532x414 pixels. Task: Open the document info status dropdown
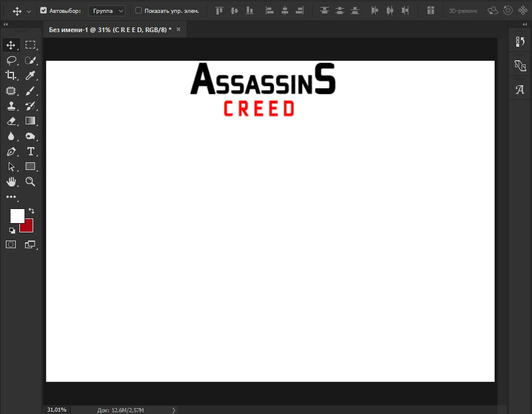173,409
